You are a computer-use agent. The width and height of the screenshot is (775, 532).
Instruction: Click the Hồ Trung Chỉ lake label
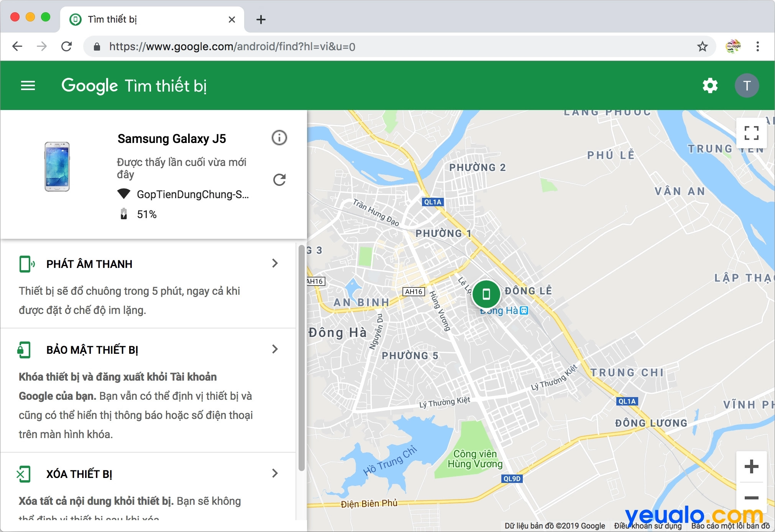[390, 461]
